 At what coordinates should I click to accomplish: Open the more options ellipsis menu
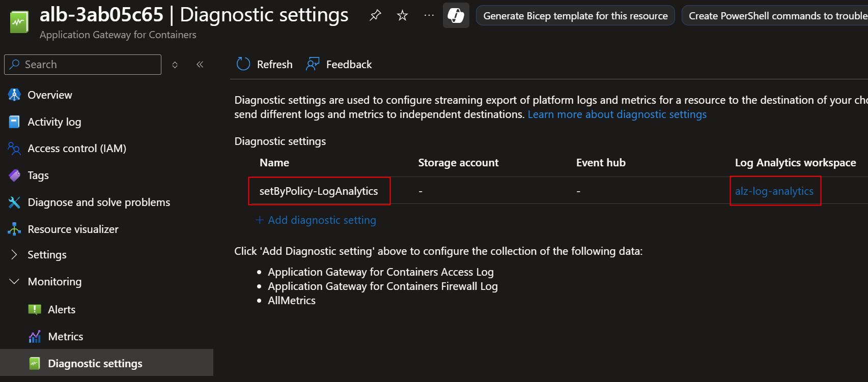click(x=429, y=15)
